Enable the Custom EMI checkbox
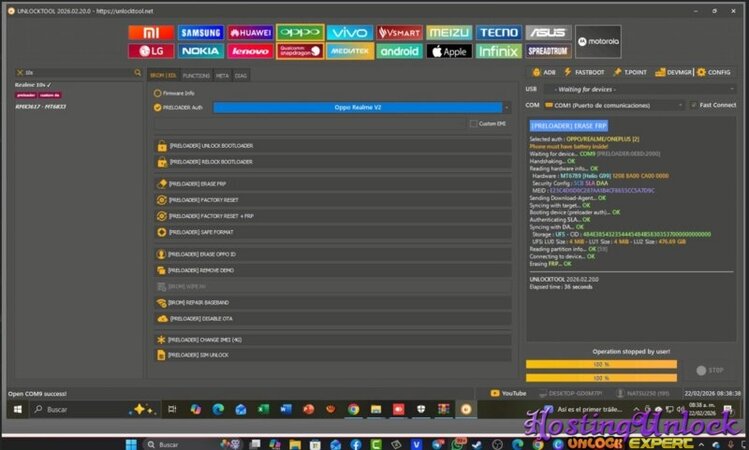The width and height of the screenshot is (749, 450). [x=473, y=124]
